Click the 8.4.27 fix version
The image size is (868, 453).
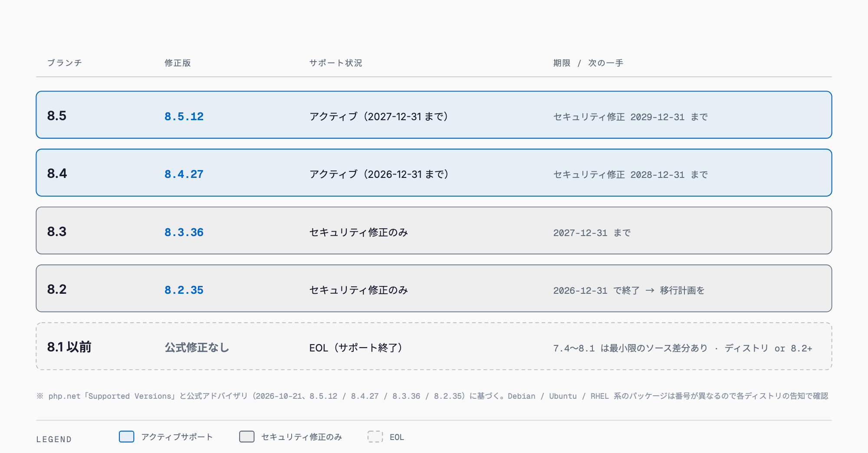[x=184, y=174]
